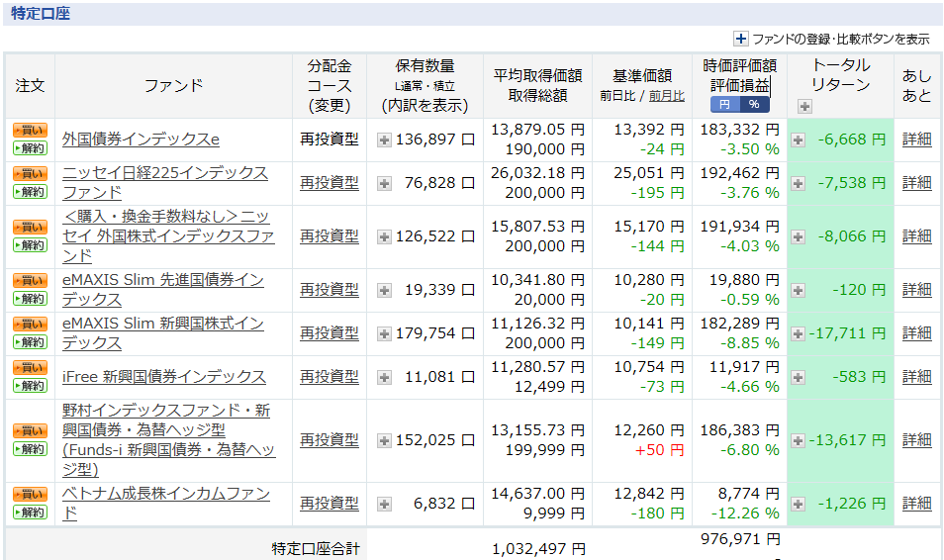Viewport: 944px width, 560px height.
Task: Open 詳細 link for ベトナム成長株インカムファンド
Action: pyautogui.click(x=917, y=503)
